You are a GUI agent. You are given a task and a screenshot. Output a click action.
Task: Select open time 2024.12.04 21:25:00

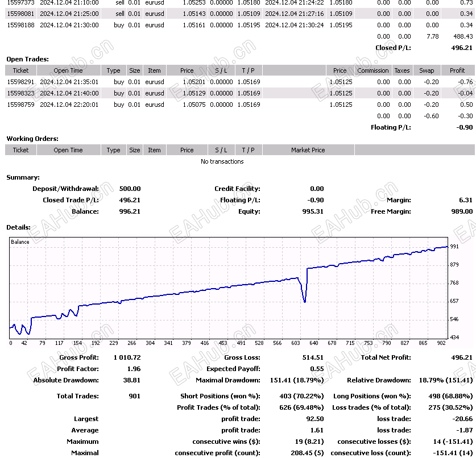click(x=69, y=14)
